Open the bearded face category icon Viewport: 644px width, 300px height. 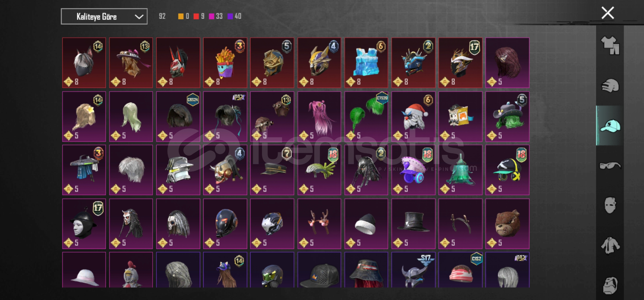click(610, 285)
